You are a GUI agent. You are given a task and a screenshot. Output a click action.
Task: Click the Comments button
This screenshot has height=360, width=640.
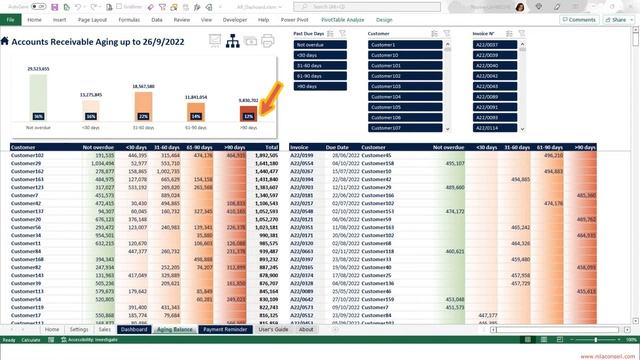point(579,20)
